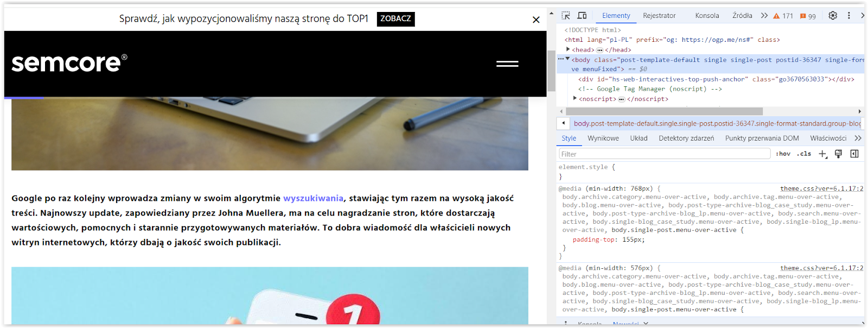This screenshot has height=328, width=868.
Task: Expand the noscript element node
Action: [x=575, y=98]
